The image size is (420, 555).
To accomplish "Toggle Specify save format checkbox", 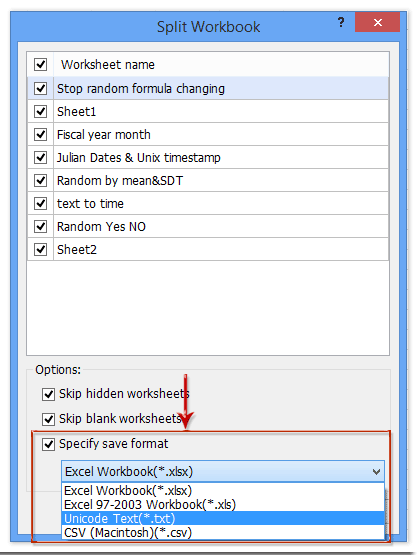I will pos(48,444).
